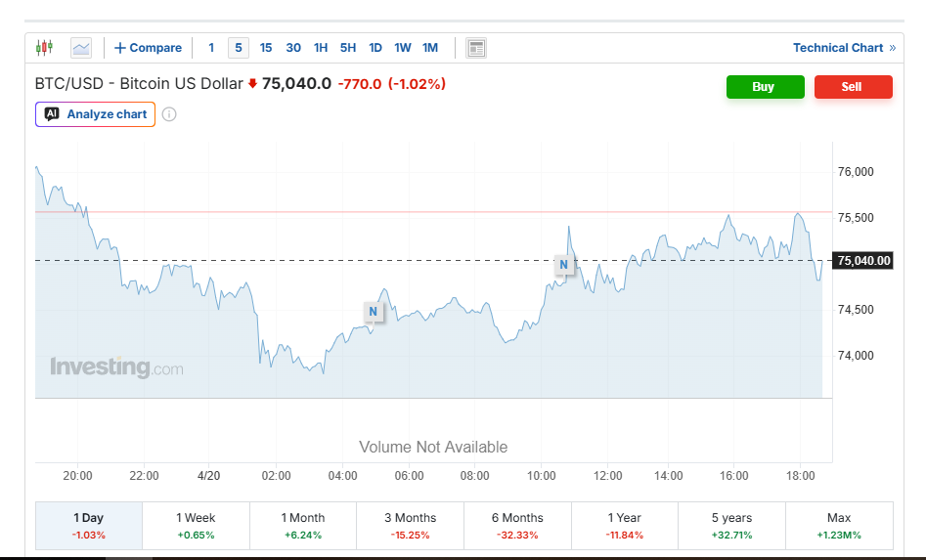926x560 pixels.
Task: Select the 6 Months range tab
Action: point(517,526)
